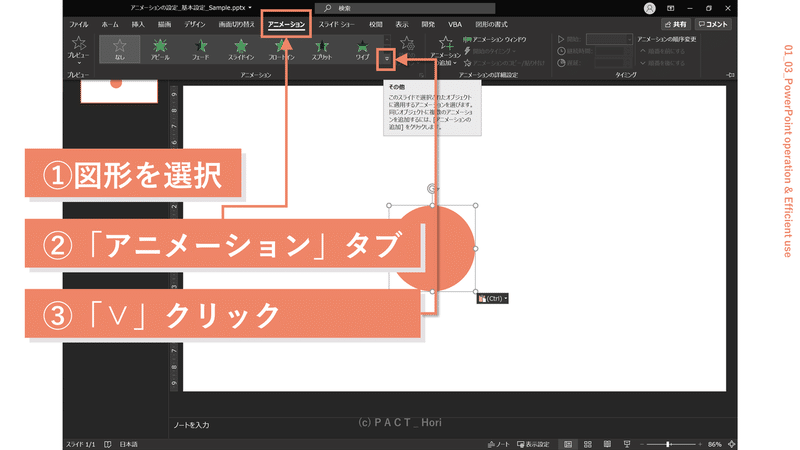Switch to the VBA tab
800x450 pixels.
pos(455,24)
